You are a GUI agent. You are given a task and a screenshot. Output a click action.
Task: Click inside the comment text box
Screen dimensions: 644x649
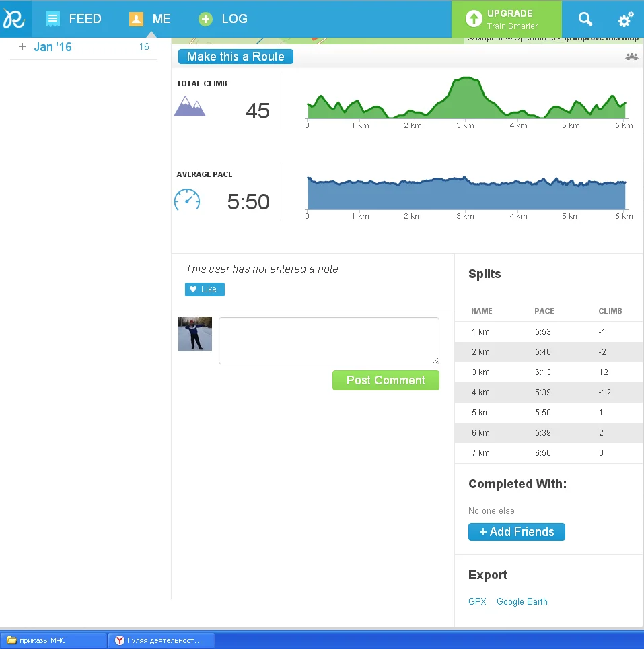click(x=328, y=341)
